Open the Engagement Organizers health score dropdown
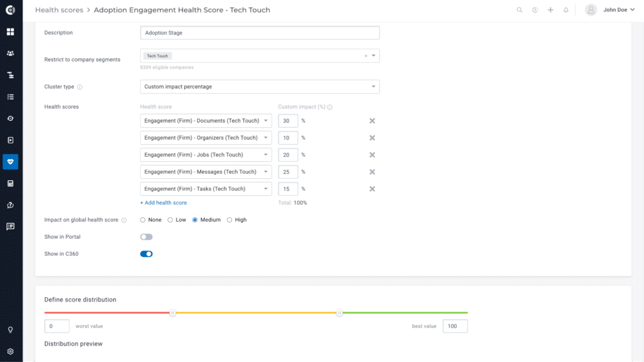The width and height of the screenshot is (644, 362). tap(206, 138)
